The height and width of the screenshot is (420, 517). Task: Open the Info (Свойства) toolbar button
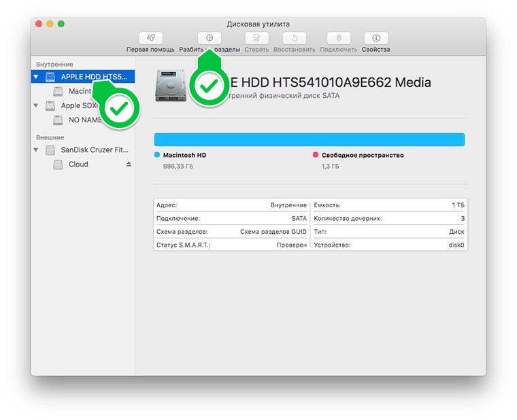376,39
